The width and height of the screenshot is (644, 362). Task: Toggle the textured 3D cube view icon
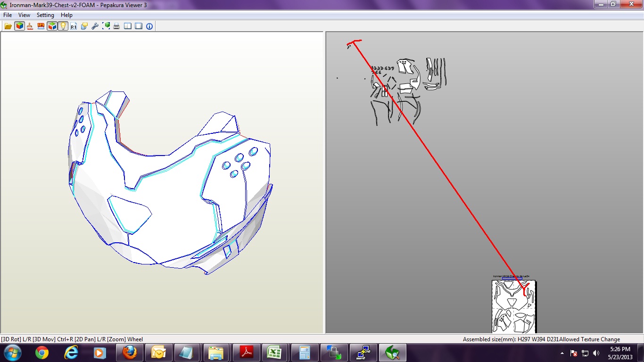point(19,26)
